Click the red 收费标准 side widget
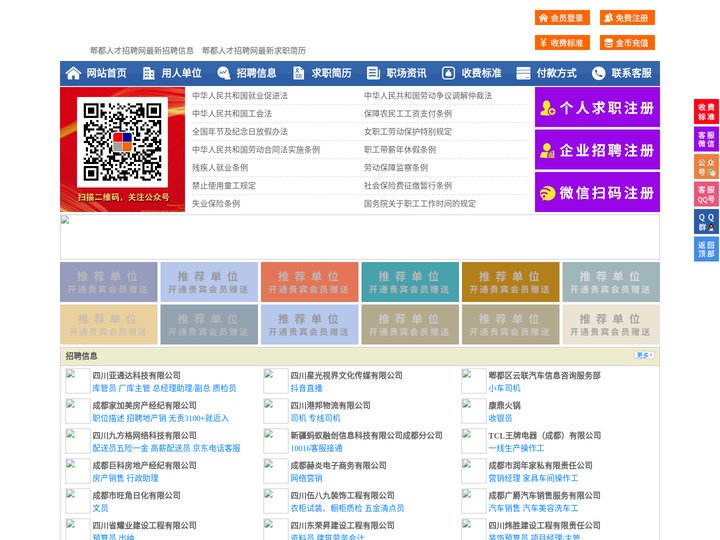This screenshot has width=720, height=540. [x=706, y=112]
